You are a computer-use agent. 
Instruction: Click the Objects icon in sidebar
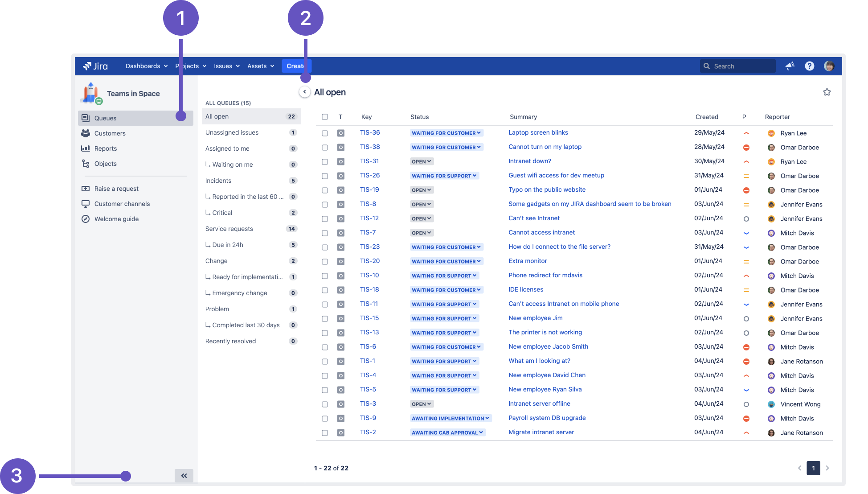click(x=85, y=163)
